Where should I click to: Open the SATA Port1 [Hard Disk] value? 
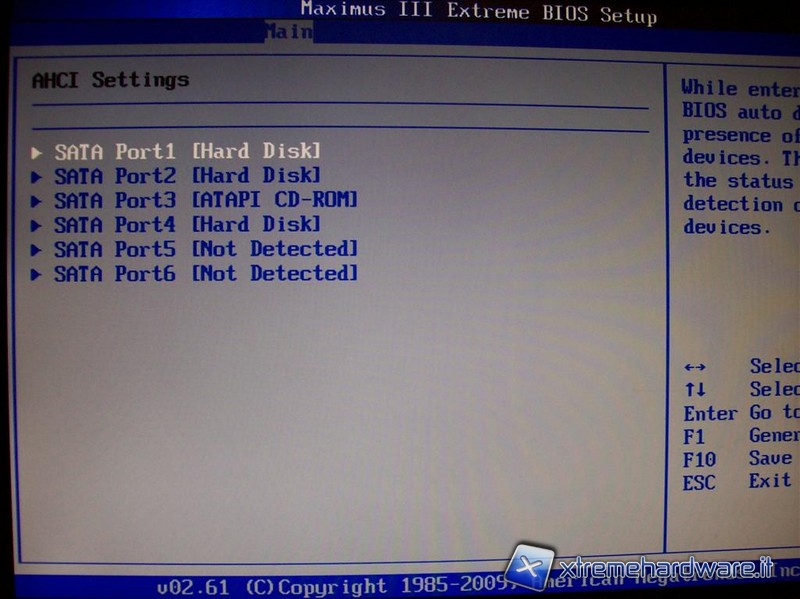click(256, 152)
